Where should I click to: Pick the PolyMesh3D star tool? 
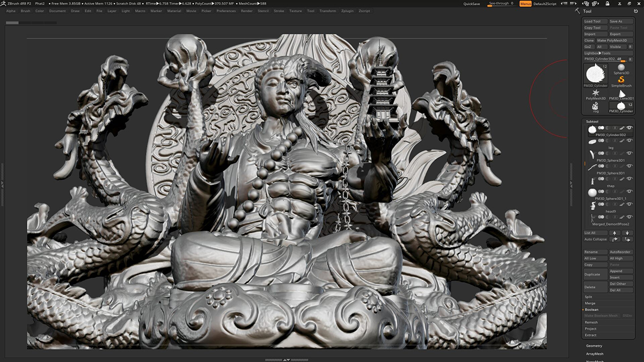pyautogui.click(x=595, y=93)
